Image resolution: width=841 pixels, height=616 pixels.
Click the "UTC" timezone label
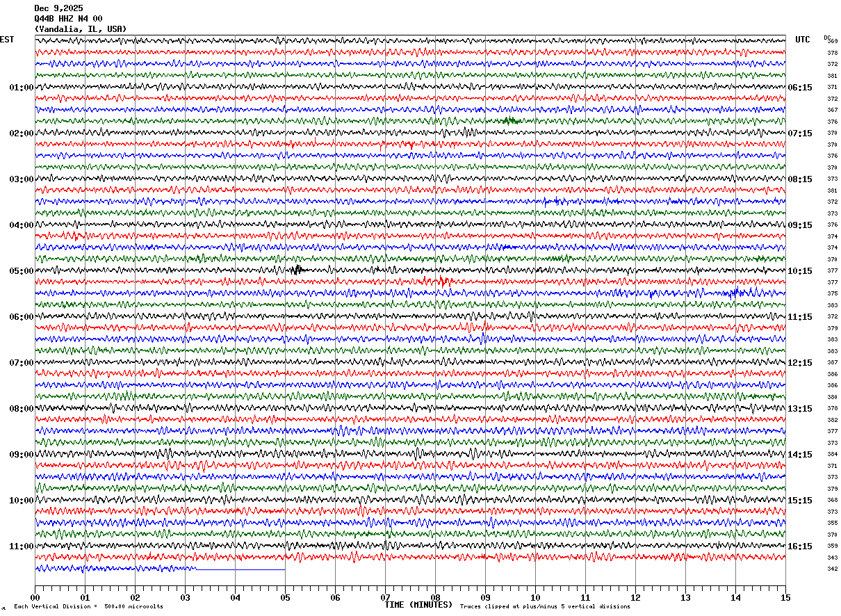pyautogui.click(x=803, y=40)
